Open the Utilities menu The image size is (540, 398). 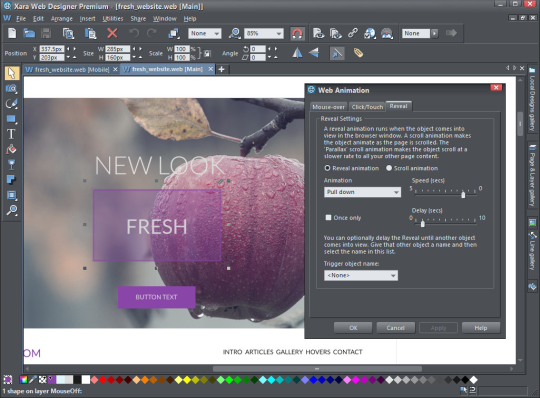tap(113, 19)
